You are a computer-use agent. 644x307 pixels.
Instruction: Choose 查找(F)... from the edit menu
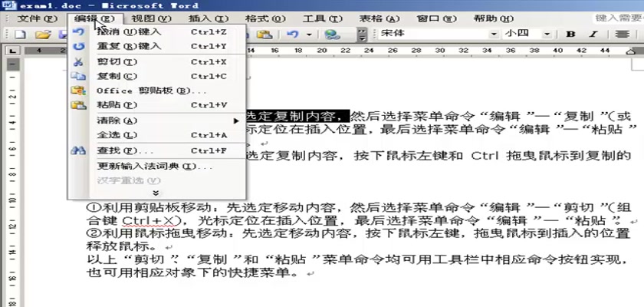click(x=157, y=151)
